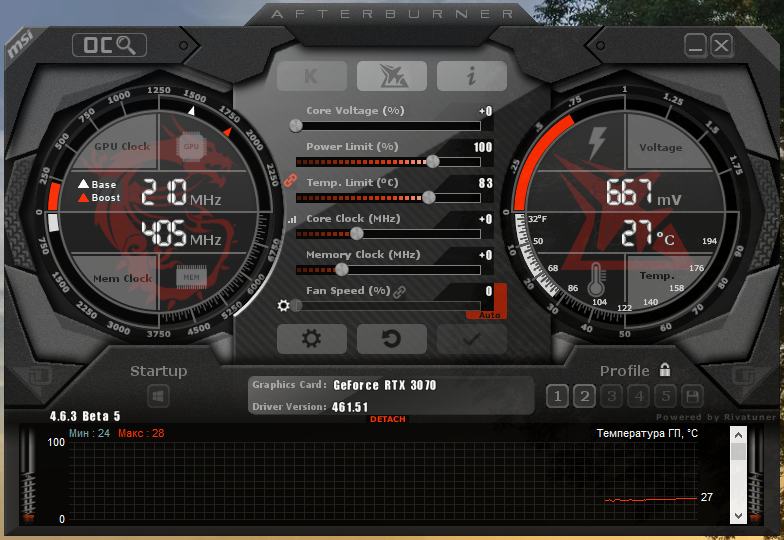Image resolution: width=784 pixels, height=540 pixels.
Task: Click the Fan Speed slider handle
Action: point(296,306)
